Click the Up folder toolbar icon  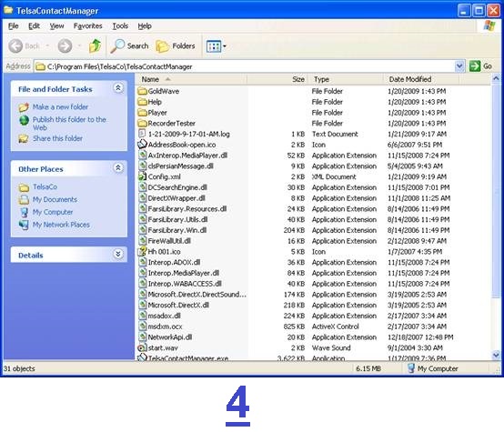click(x=95, y=46)
